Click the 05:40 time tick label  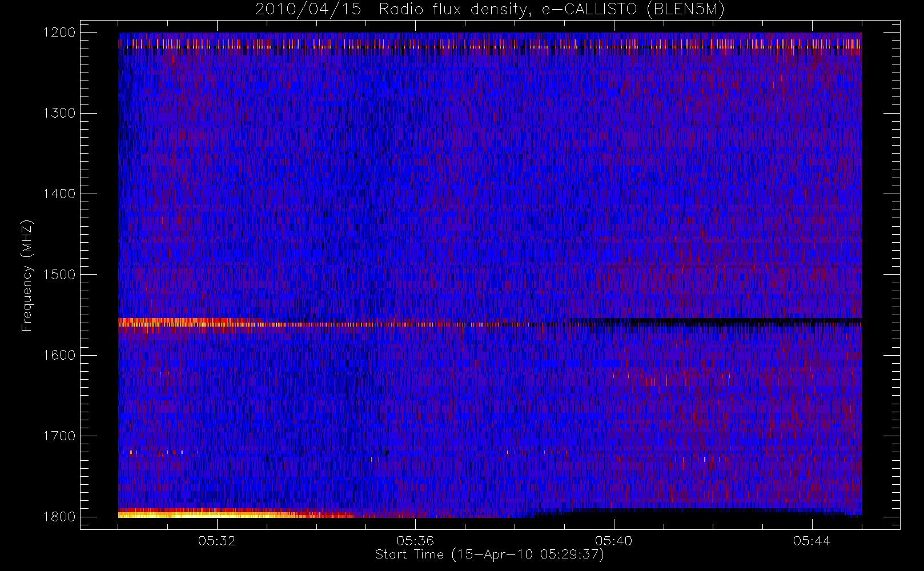(614, 541)
